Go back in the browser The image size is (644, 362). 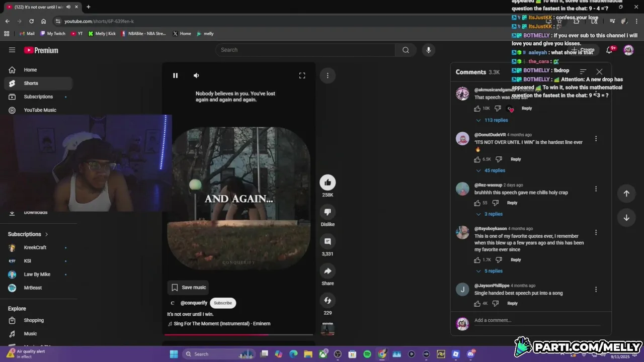[7, 21]
